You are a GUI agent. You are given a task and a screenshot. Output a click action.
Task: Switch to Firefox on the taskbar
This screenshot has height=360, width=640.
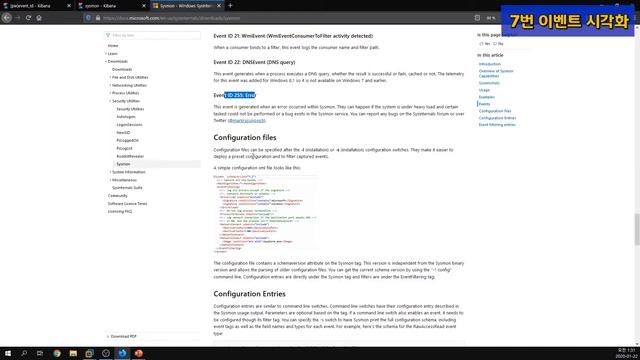point(122,353)
